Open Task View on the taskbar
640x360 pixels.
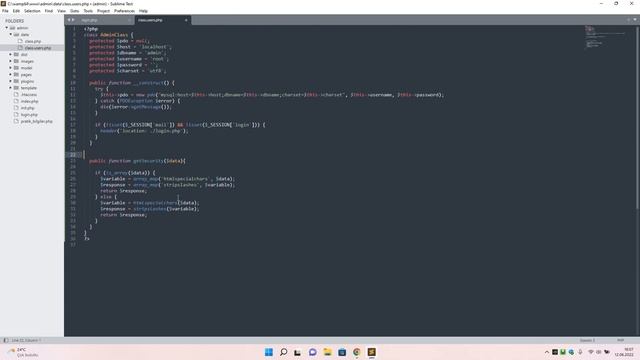(298, 352)
